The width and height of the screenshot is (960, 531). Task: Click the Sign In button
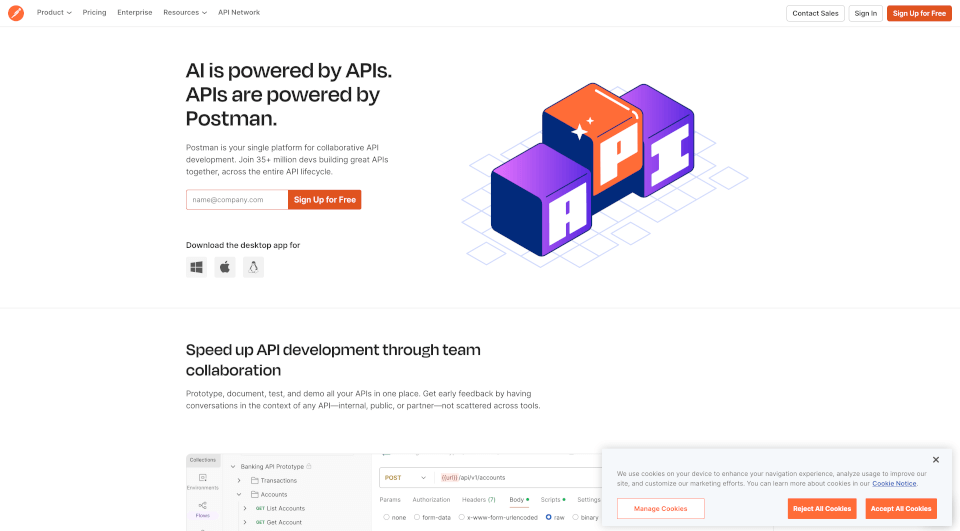pyautogui.click(x=865, y=13)
